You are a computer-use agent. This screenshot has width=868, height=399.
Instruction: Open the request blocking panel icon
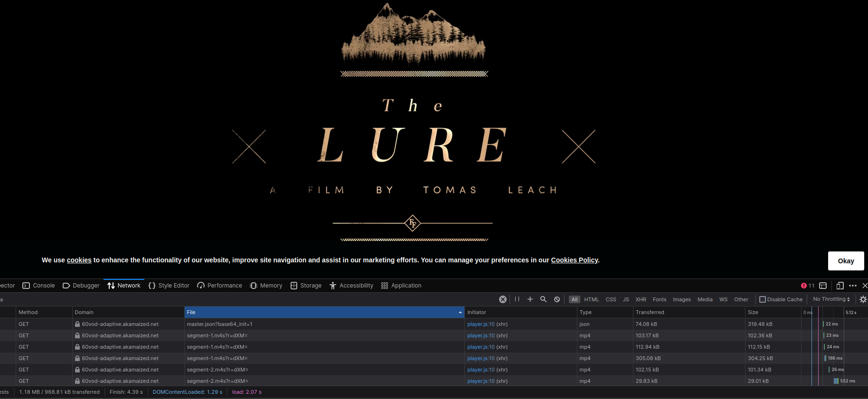tap(557, 299)
